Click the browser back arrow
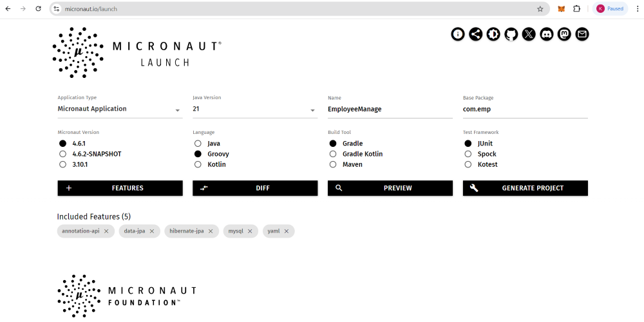Viewport: 644px width, 322px height. coord(8,8)
